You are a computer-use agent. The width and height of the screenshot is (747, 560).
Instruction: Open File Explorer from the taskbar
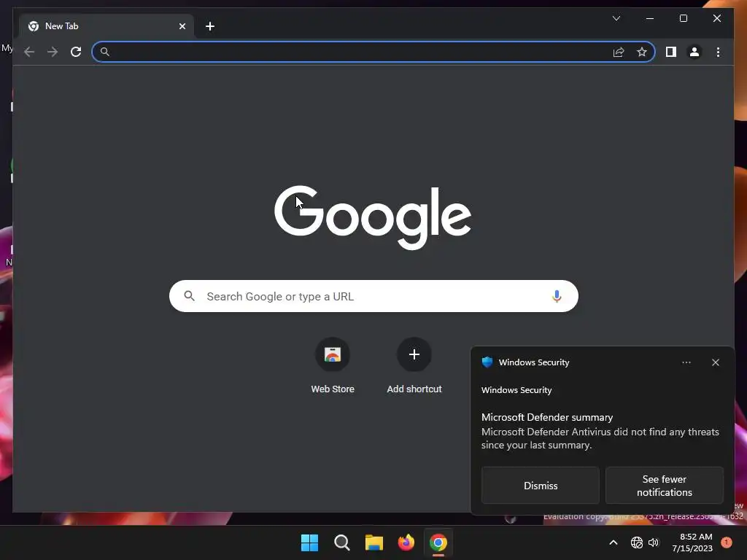tap(374, 542)
